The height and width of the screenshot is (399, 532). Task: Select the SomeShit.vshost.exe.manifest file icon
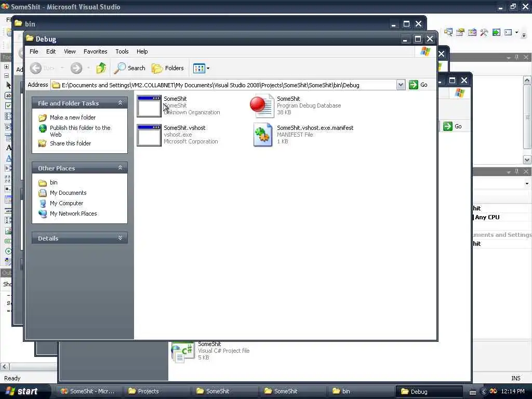[x=263, y=135]
